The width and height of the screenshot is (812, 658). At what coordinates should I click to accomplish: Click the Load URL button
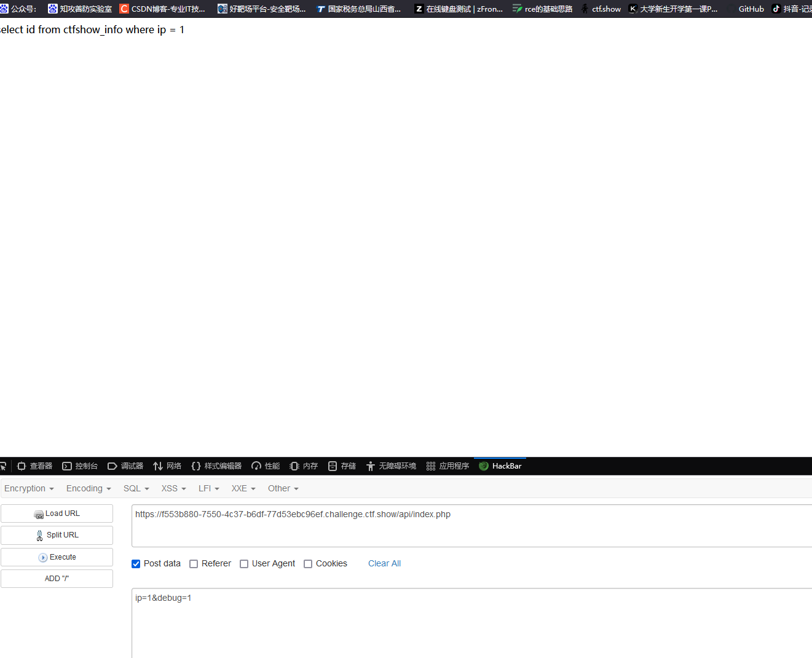click(57, 513)
